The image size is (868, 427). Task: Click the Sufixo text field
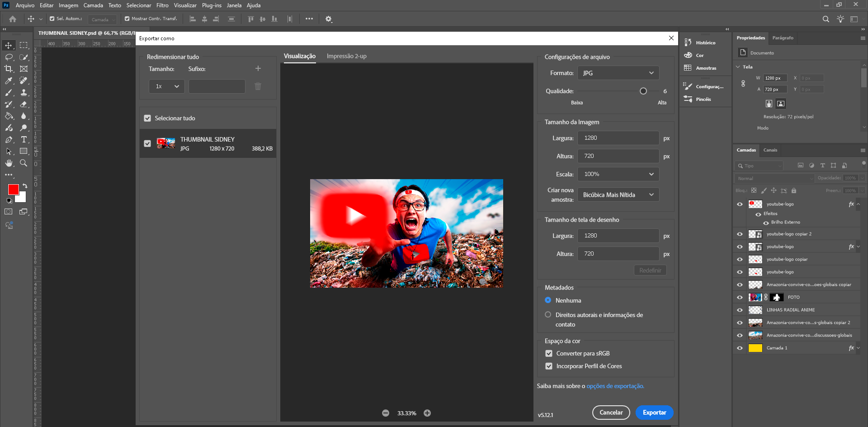point(217,86)
